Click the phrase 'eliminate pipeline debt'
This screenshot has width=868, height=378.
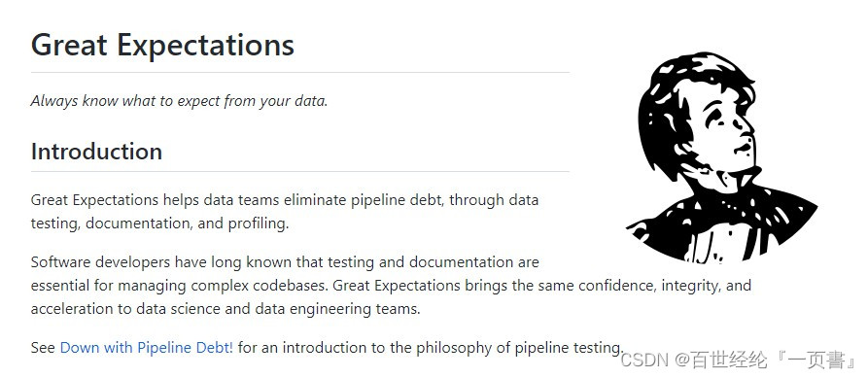click(364, 200)
